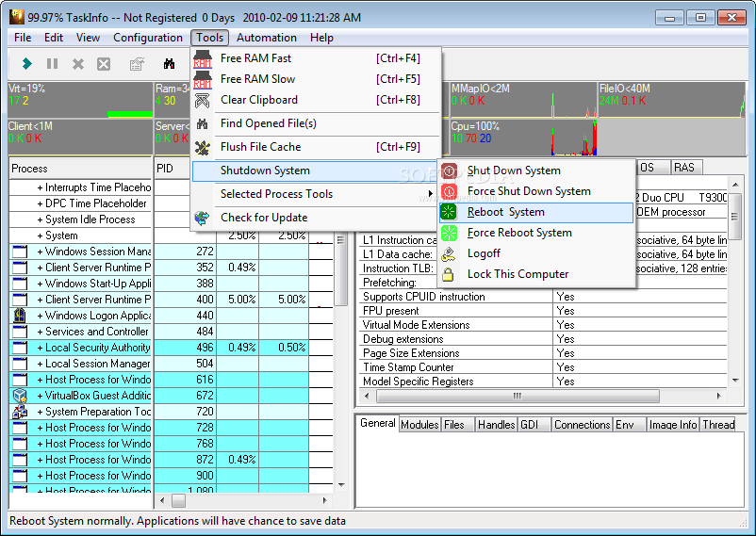Switch to the Image Info tab

673,425
